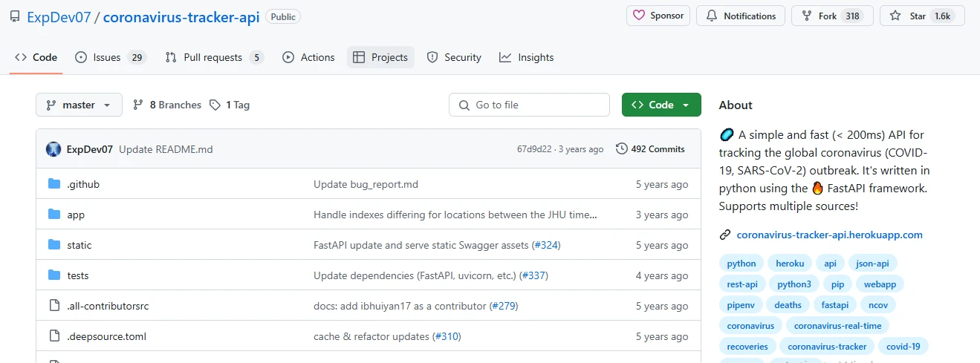
Task: View the 8 Branches list
Action: point(167,105)
